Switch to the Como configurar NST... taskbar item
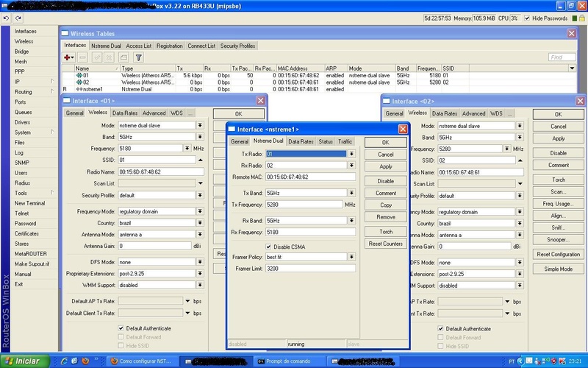 pyautogui.click(x=142, y=361)
